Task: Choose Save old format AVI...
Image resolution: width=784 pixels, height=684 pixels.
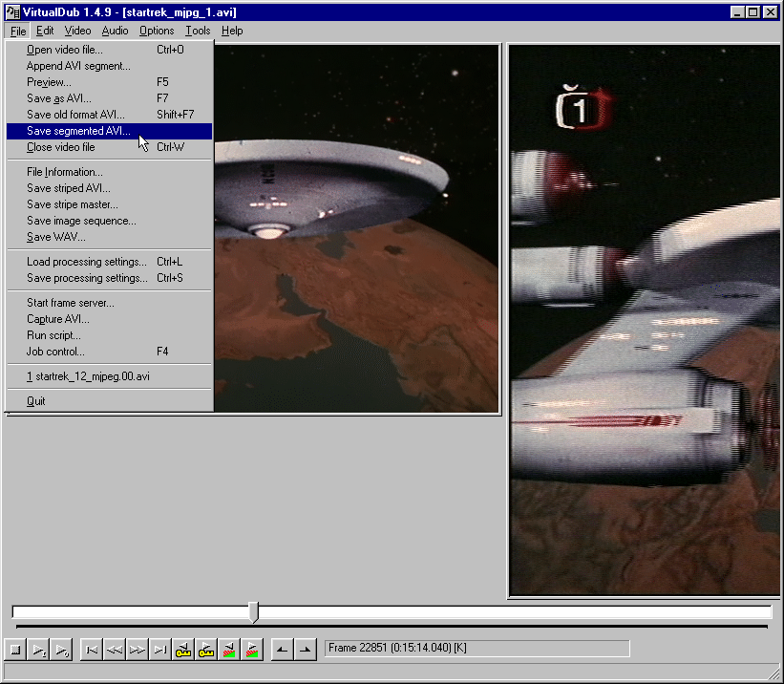Action: (x=110, y=115)
